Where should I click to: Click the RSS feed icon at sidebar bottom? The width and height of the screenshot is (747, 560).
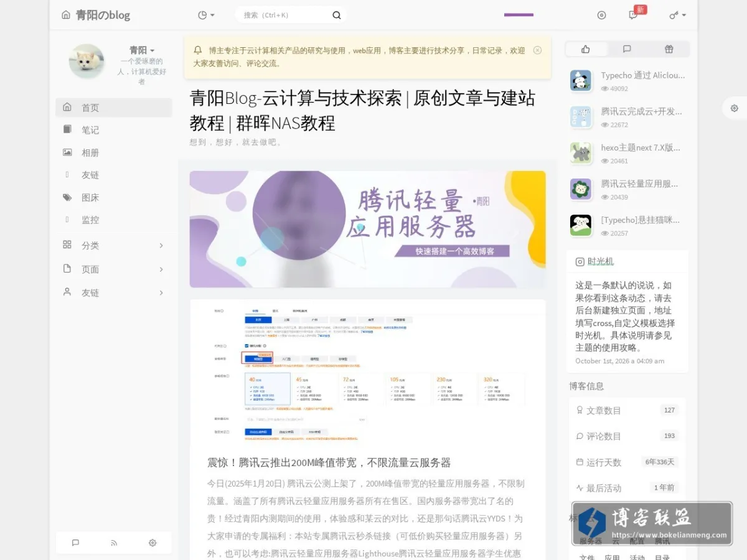tap(114, 543)
